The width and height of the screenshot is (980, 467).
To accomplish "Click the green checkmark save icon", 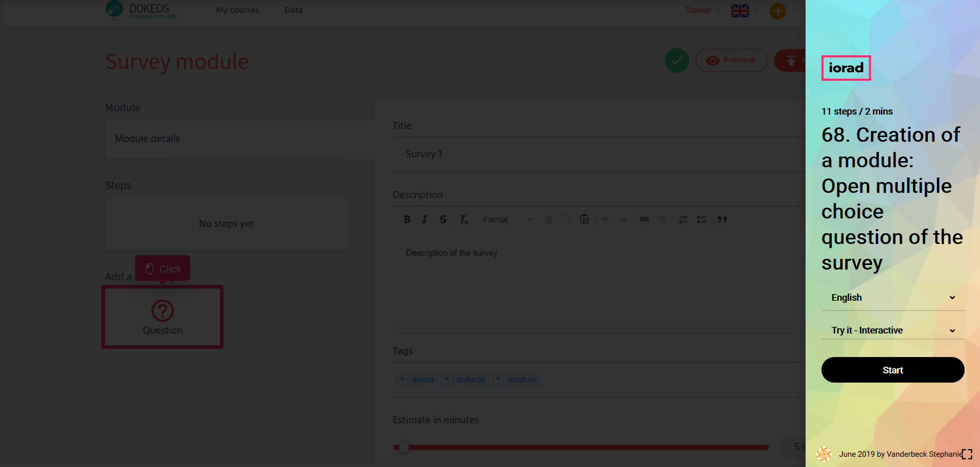I will coord(677,61).
